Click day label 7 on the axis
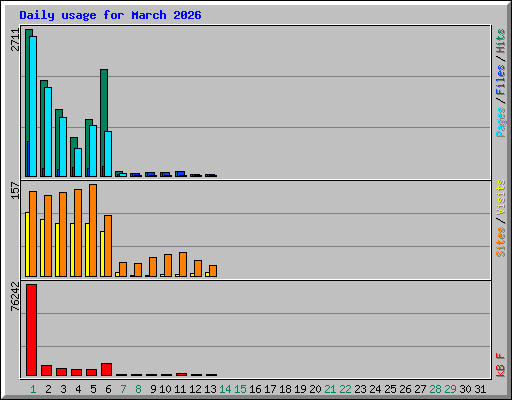 (x=123, y=389)
